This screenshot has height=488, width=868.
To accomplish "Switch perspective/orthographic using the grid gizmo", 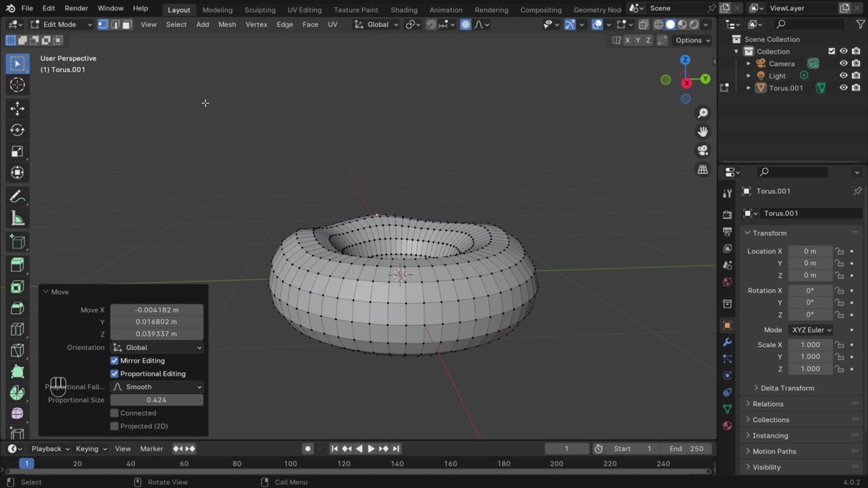I will tap(703, 169).
